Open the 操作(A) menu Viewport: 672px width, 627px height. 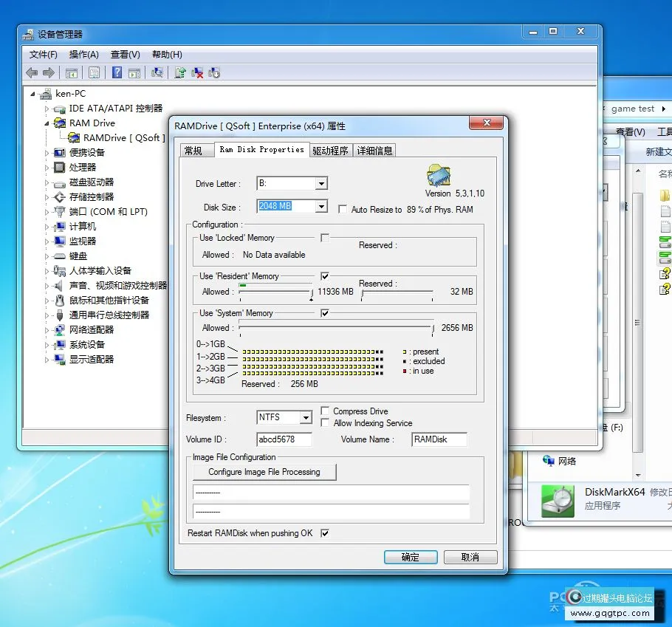pyautogui.click(x=83, y=55)
